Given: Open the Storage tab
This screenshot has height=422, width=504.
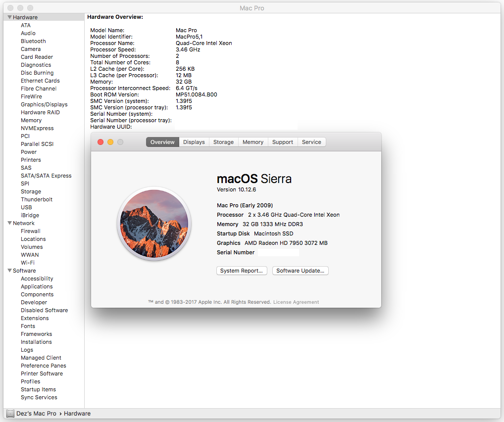Looking at the screenshot, I should 223,142.
